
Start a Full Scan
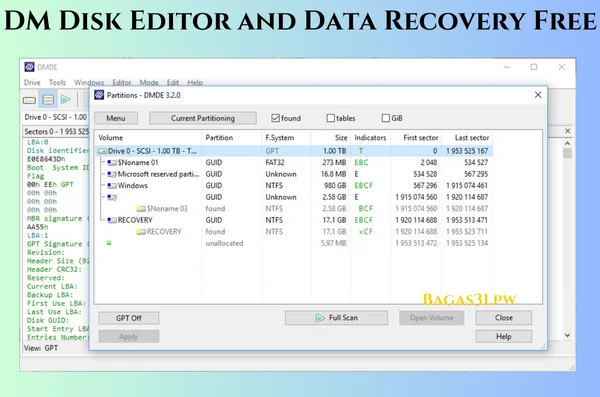[x=336, y=318]
